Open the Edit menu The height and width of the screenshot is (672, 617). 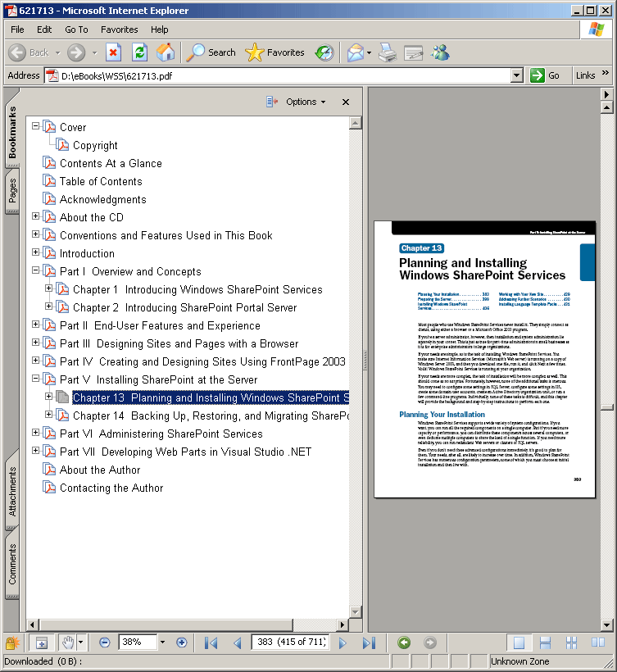click(44, 30)
